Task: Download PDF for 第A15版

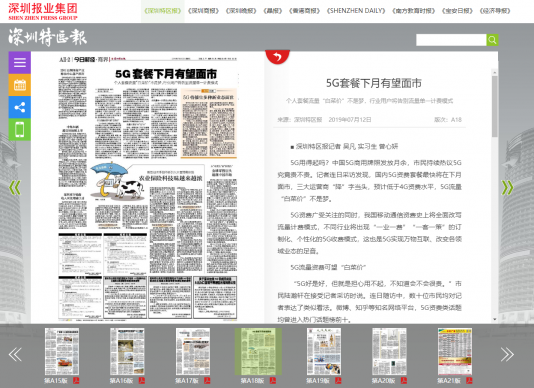Action: pyautogui.click(x=76, y=381)
